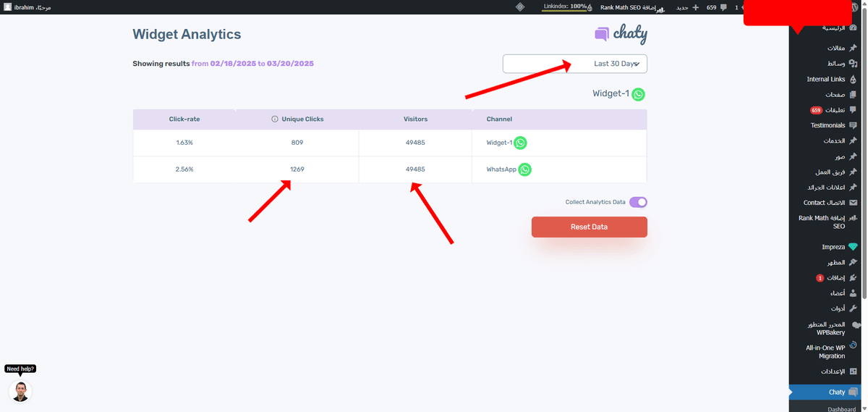Click Impreza diamond sidebar icon
Screen dimensions: 868x412
(x=854, y=247)
